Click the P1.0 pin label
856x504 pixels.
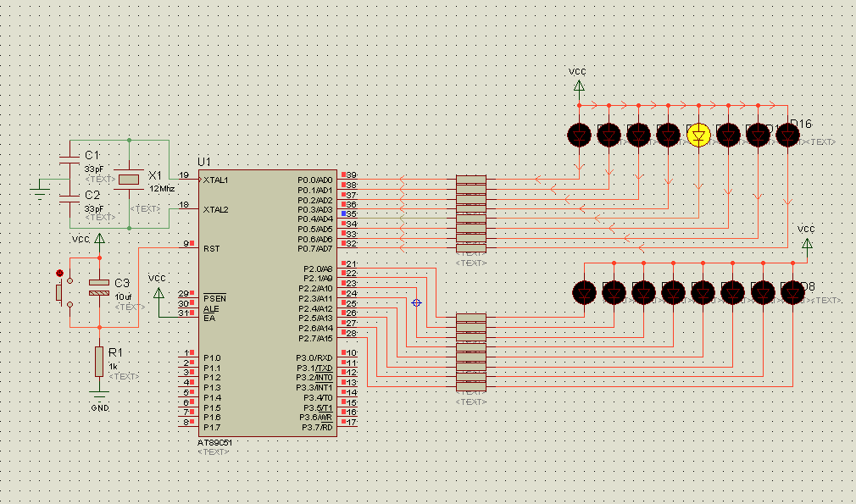coord(212,358)
